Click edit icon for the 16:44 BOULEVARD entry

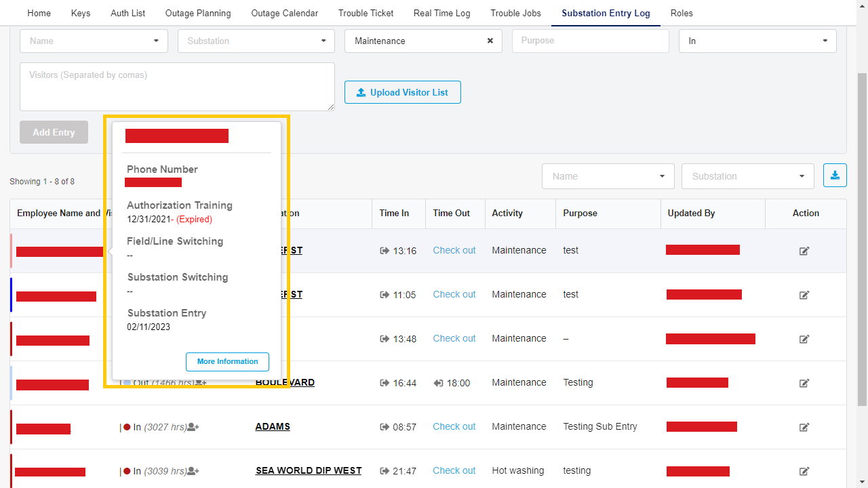coord(804,383)
